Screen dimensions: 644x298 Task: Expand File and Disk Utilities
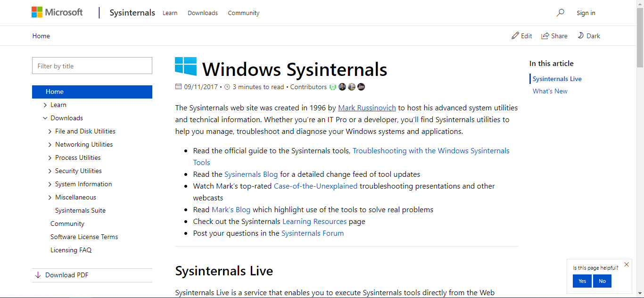click(50, 132)
